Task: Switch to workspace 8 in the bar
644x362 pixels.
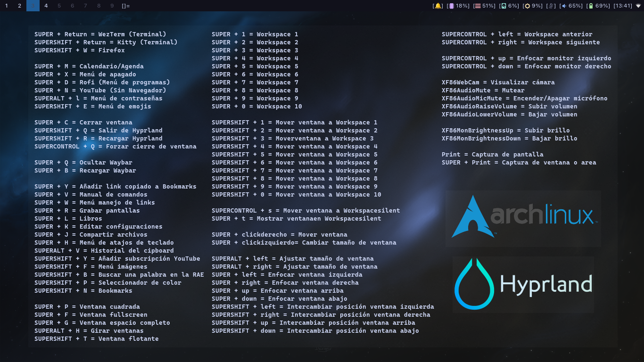Action: pyautogui.click(x=99, y=6)
